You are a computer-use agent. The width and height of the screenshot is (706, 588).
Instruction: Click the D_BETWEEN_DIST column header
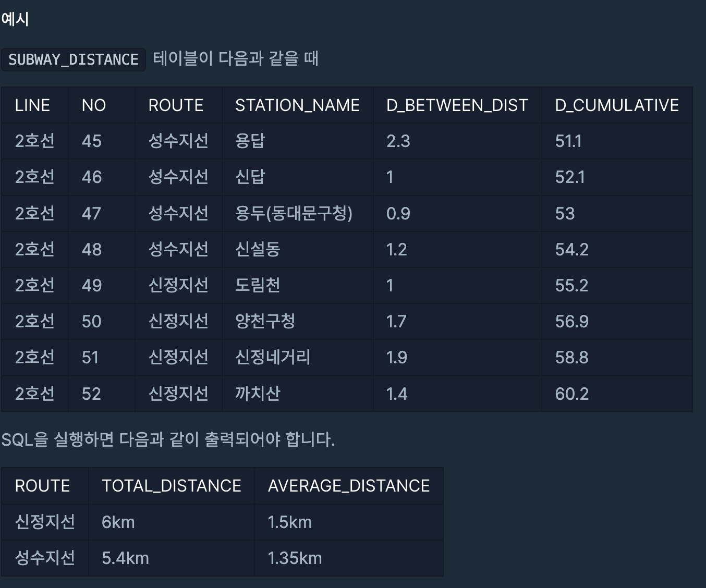457,105
